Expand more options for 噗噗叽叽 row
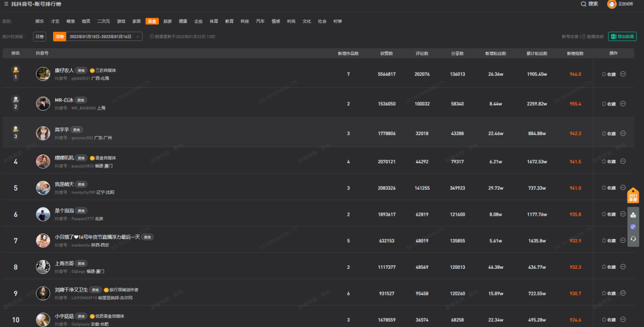The width and height of the screenshot is (644, 327). pyautogui.click(x=623, y=161)
